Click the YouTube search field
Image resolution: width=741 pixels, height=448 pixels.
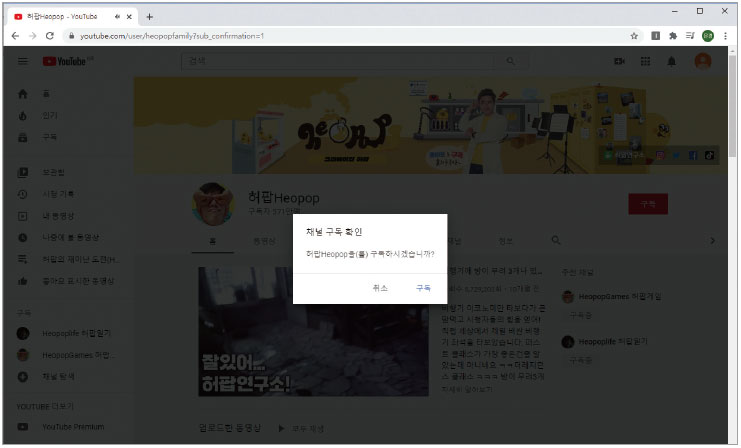pos(338,61)
